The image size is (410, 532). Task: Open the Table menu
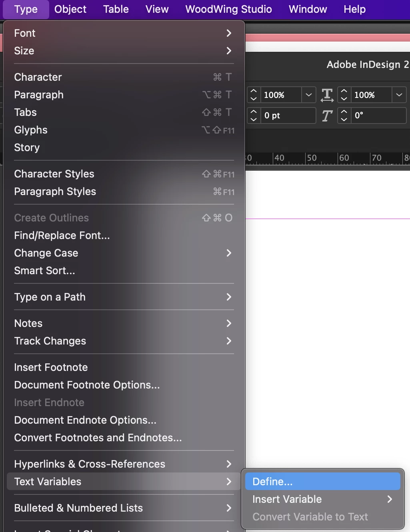(x=116, y=9)
